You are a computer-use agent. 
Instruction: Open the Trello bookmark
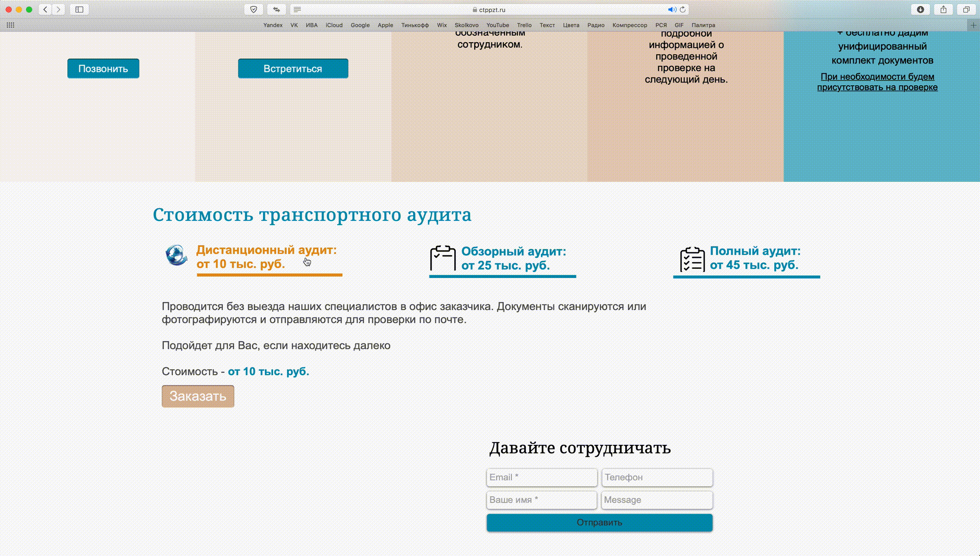click(x=524, y=25)
